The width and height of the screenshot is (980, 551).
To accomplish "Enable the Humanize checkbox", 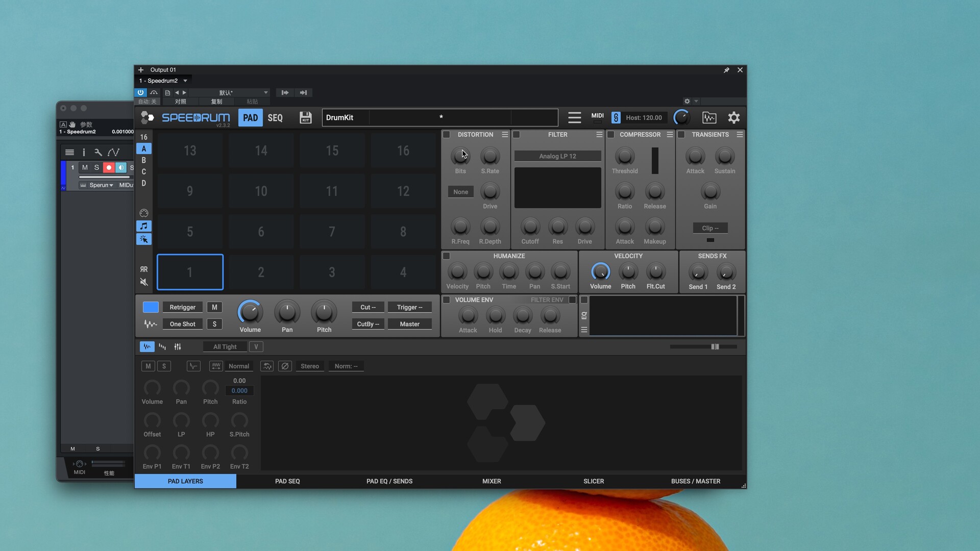I will pos(446,256).
